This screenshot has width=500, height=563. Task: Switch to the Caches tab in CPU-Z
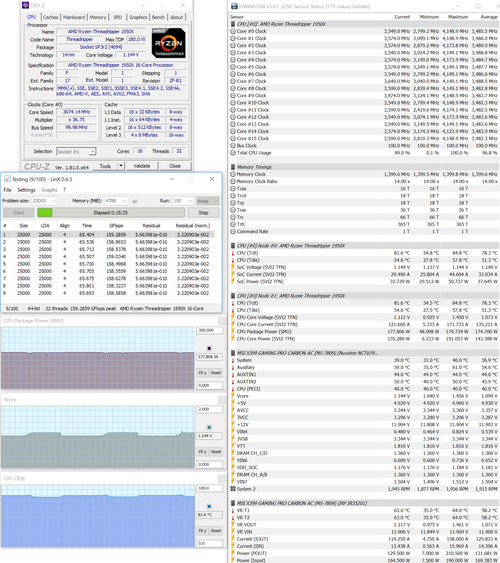pyautogui.click(x=51, y=17)
